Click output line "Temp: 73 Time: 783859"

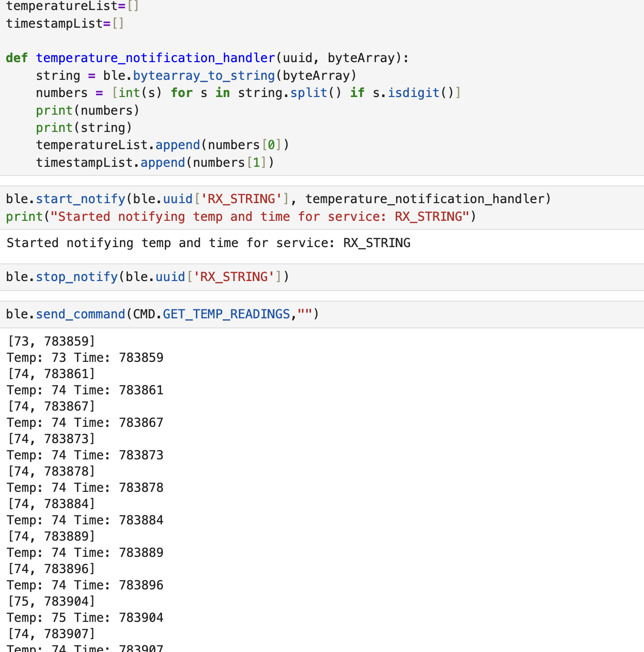[85, 358]
